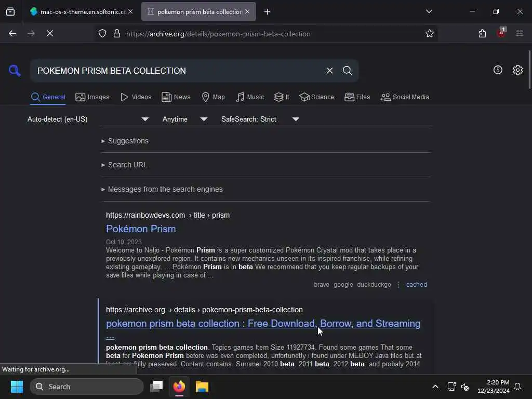Image resolution: width=532 pixels, height=399 pixels.
Task: Select the General search category
Action: [48, 97]
